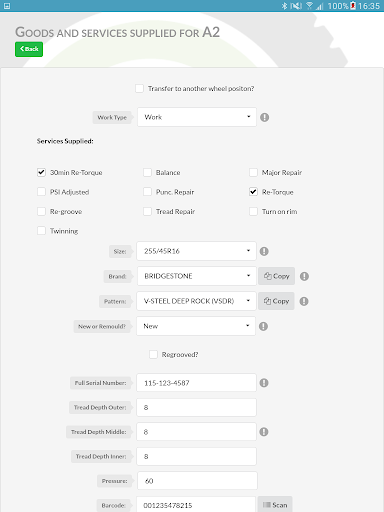Tick the Balance checkbox
The width and height of the screenshot is (384, 512).
click(147, 172)
